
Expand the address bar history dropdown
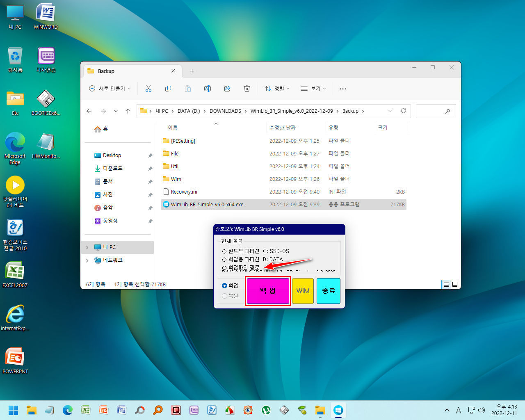pos(390,111)
